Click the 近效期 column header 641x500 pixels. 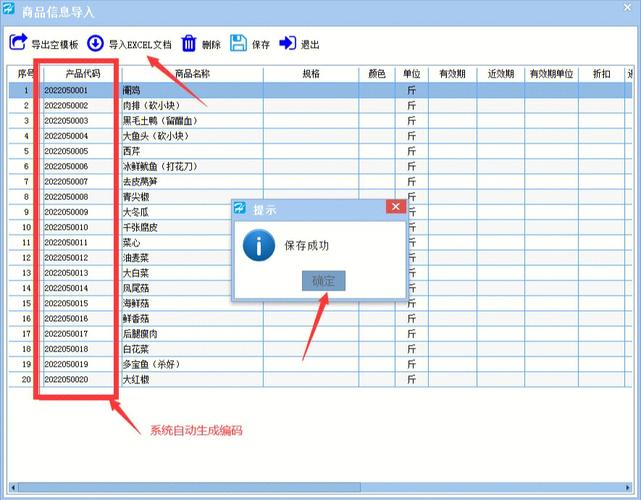(500, 74)
